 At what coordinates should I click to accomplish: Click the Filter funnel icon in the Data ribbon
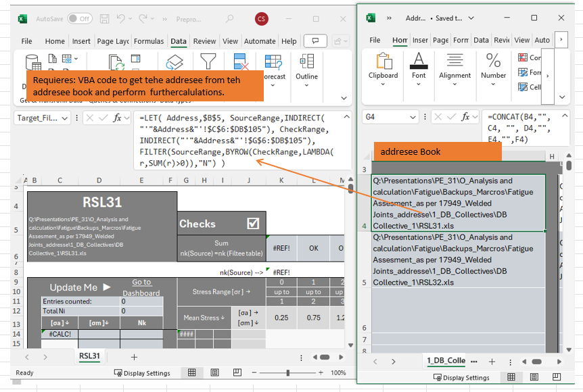point(208,62)
